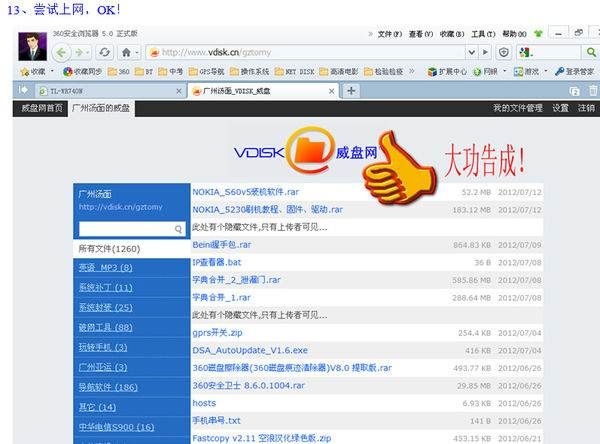Click the VDISK 威盘网 logo
Viewport: 600px width, 444px height.
tap(305, 152)
